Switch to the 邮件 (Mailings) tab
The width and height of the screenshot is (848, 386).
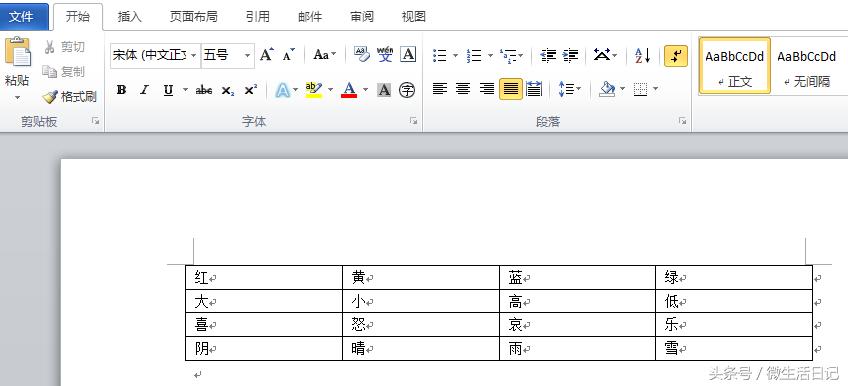click(310, 17)
